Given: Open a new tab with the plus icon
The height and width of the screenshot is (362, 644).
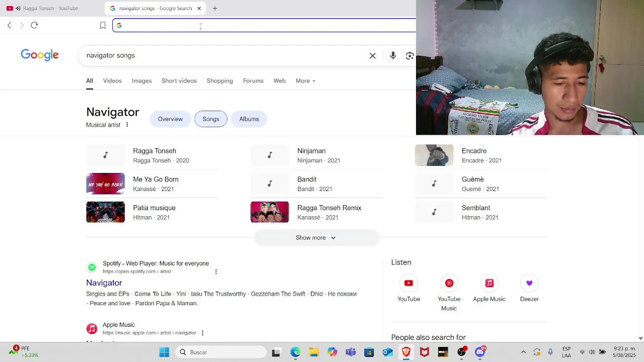Looking at the screenshot, I should 215,8.
